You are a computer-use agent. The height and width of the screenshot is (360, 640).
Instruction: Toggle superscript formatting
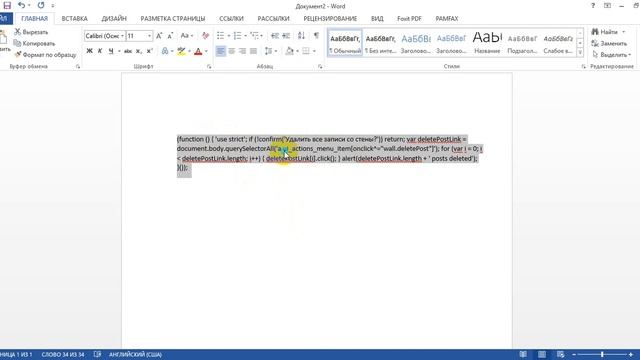click(149, 51)
